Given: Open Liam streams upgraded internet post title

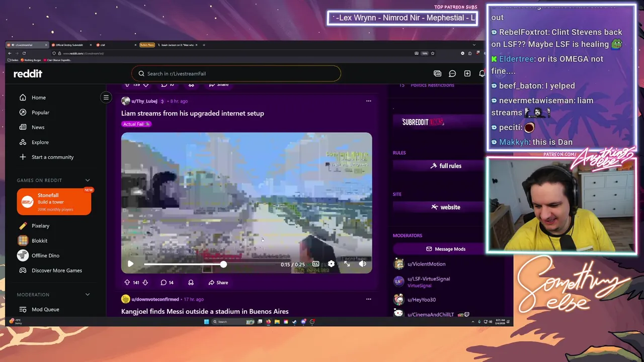Looking at the screenshot, I should tap(193, 113).
